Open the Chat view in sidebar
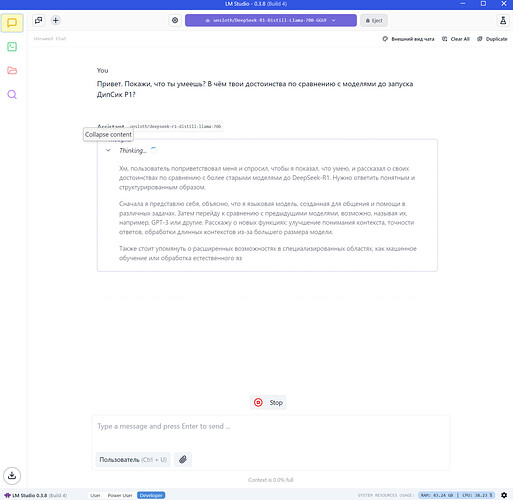Screen dimensions: 513x500 tap(12, 23)
